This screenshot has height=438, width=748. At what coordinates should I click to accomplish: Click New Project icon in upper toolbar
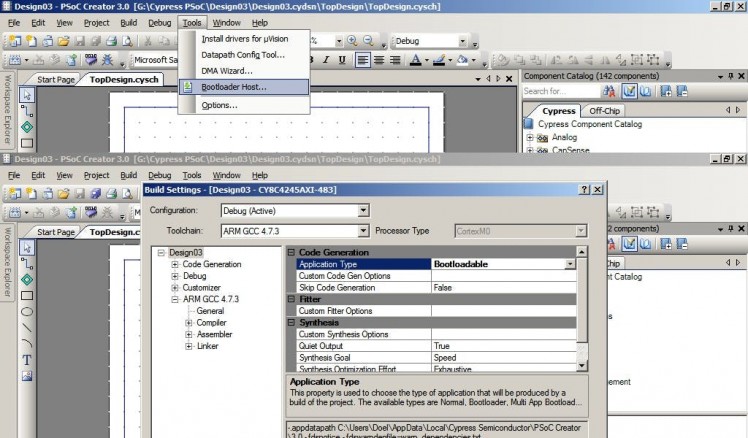coord(15,41)
